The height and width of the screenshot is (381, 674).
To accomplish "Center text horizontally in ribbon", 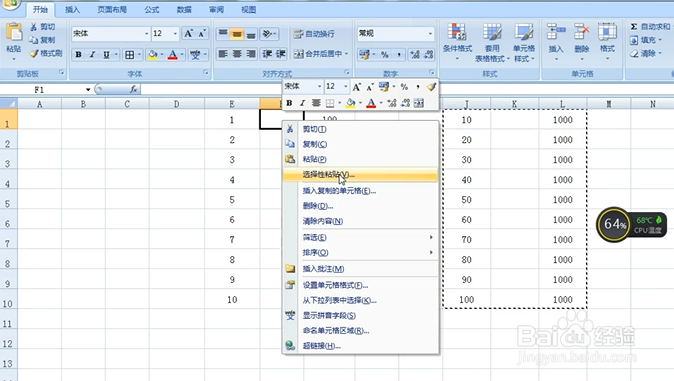I will [236, 54].
